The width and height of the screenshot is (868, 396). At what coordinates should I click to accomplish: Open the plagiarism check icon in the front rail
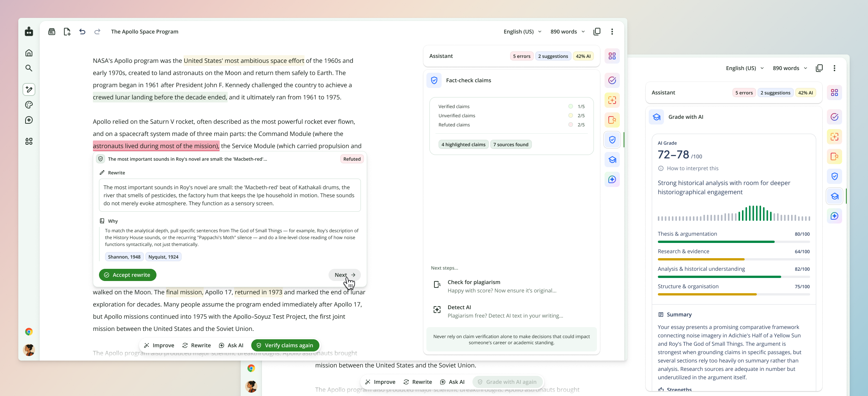click(612, 120)
